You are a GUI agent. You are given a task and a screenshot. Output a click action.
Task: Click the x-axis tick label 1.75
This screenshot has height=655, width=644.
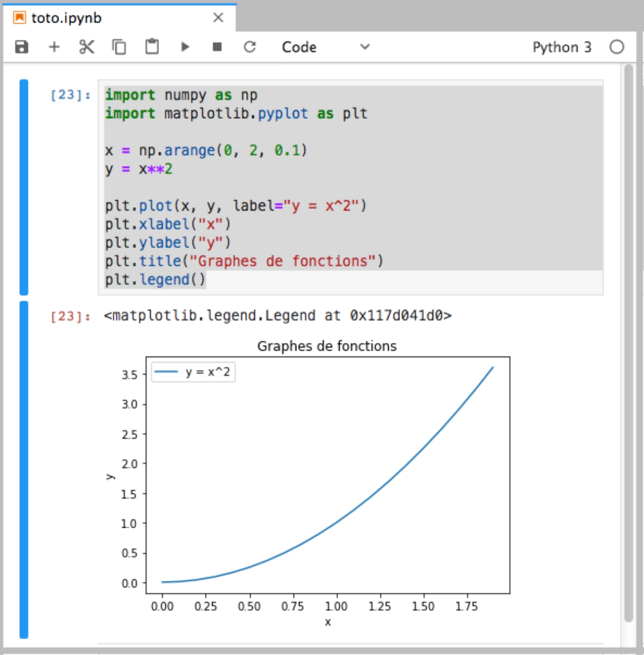(x=466, y=606)
